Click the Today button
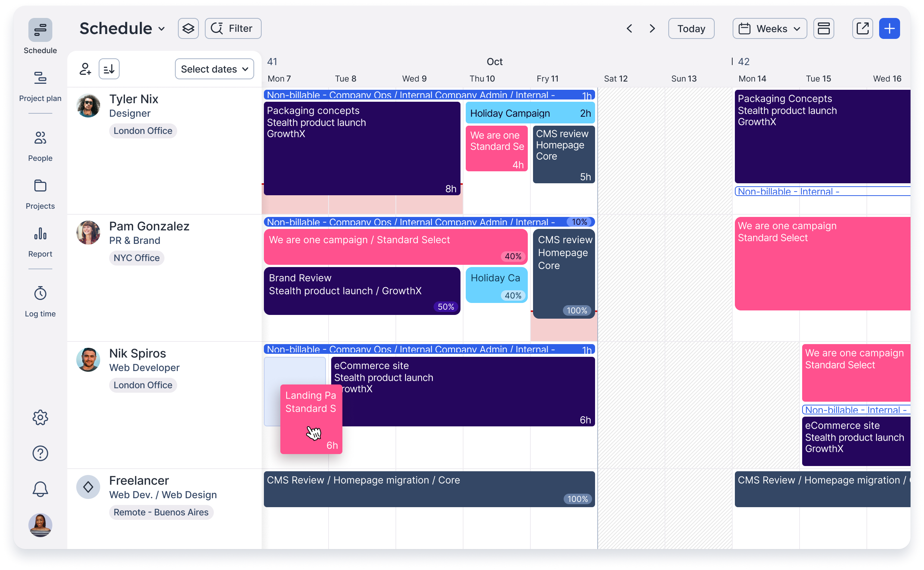Screen dimensions: 924x570 (x=691, y=29)
